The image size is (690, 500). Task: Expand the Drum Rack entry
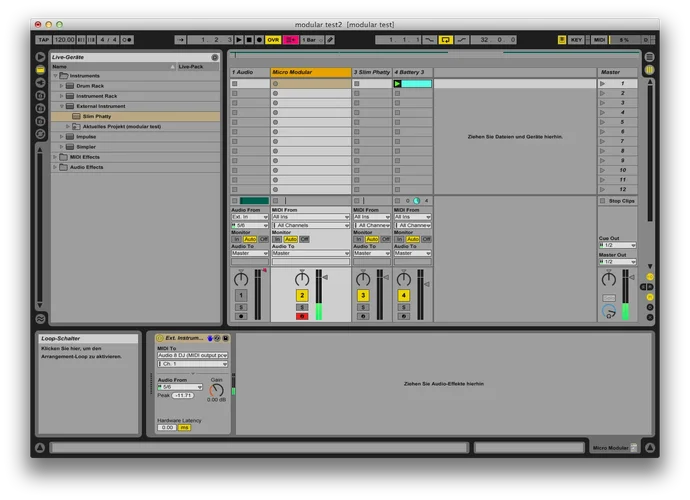tap(62, 86)
